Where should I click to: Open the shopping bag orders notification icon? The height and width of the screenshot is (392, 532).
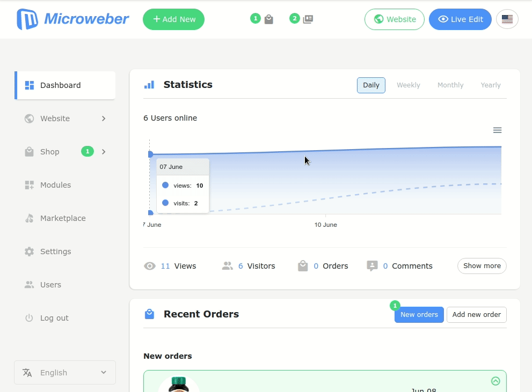pos(269,19)
